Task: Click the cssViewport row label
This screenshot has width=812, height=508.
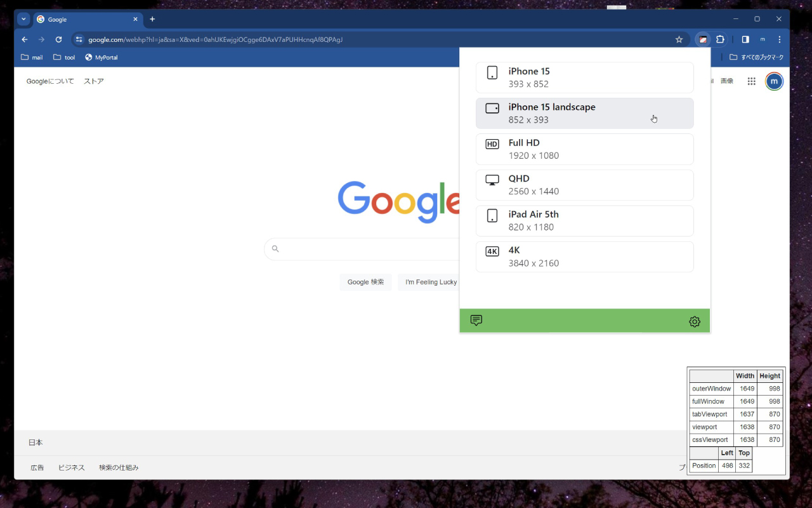Action: (x=712, y=439)
